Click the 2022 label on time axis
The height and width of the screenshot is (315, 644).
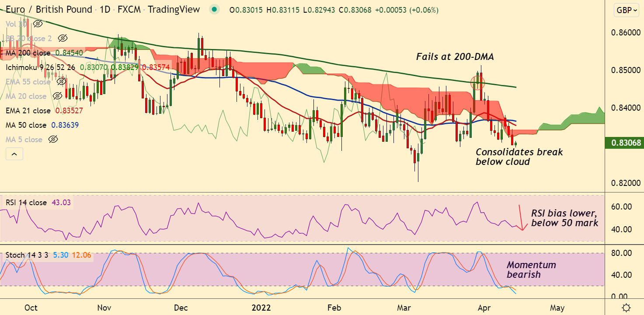[262, 307]
